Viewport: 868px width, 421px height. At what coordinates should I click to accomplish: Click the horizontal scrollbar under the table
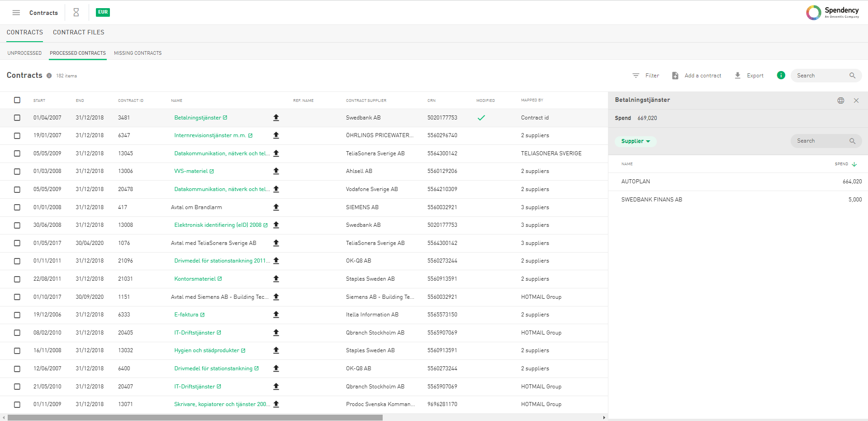195,417
